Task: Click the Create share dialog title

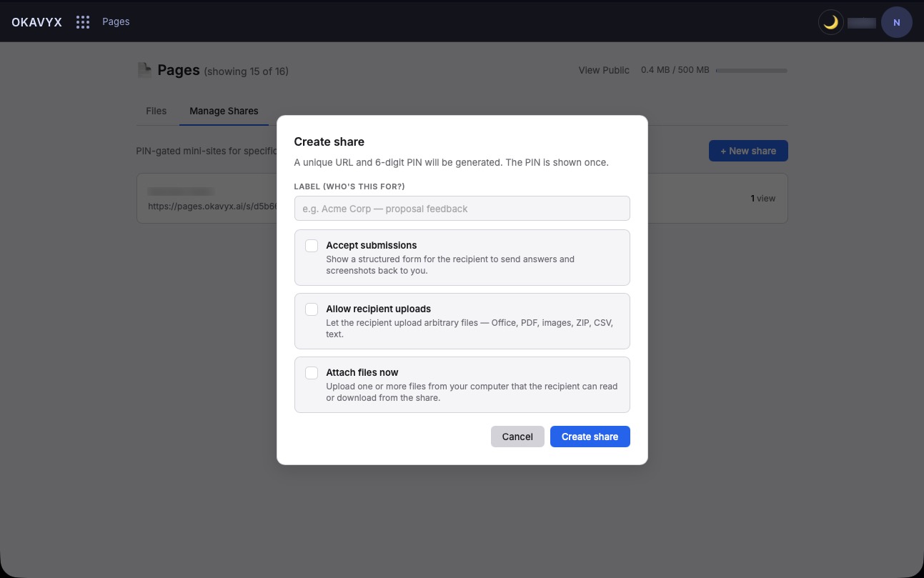Action: click(x=329, y=141)
